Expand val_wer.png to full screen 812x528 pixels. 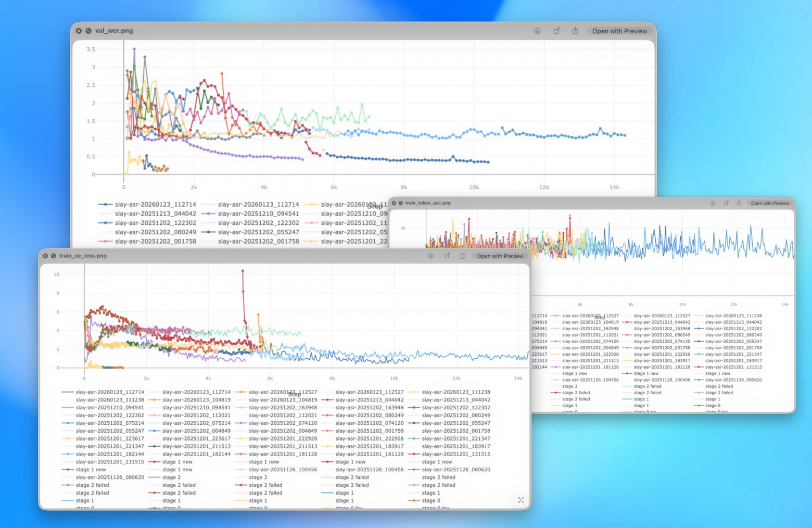(88, 31)
